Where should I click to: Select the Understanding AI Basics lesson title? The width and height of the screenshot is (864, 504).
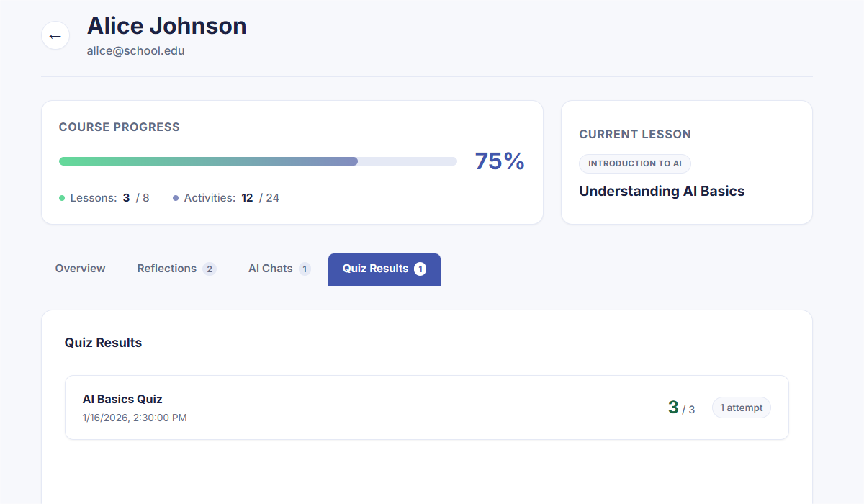pyautogui.click(x=662, y=191)
